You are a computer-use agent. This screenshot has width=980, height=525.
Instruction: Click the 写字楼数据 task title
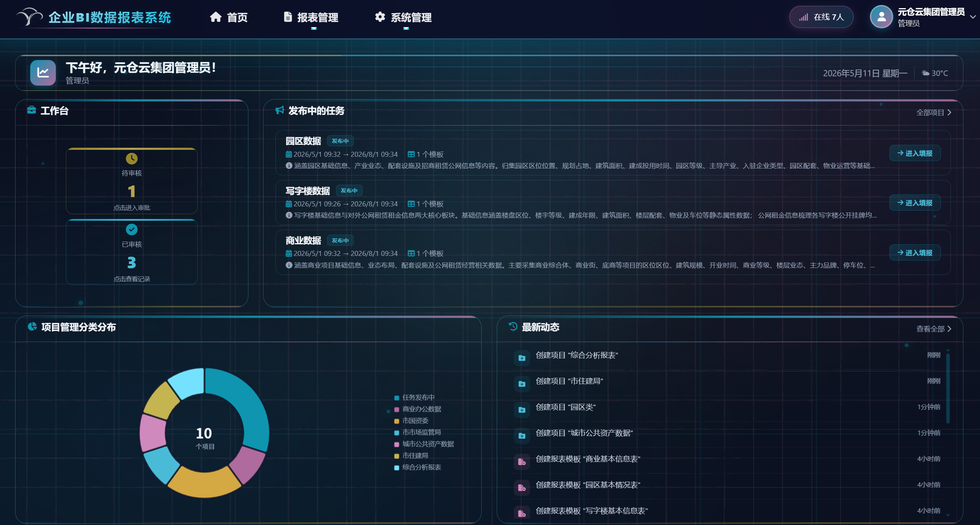308,191
